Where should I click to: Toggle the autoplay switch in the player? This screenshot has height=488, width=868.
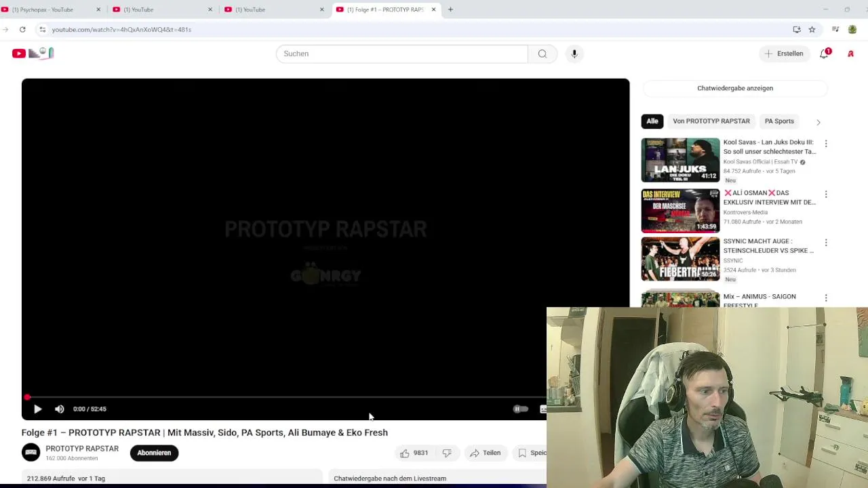(x=520, y=409)
